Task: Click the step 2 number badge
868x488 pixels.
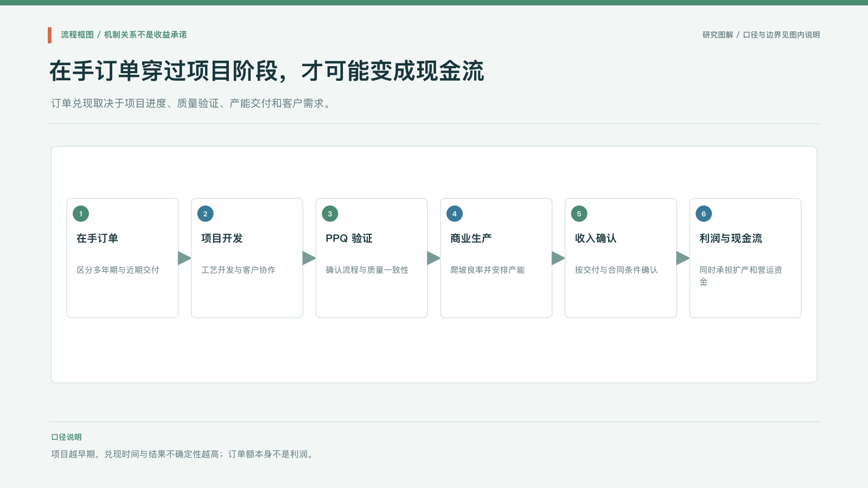Action: [205, 214]
